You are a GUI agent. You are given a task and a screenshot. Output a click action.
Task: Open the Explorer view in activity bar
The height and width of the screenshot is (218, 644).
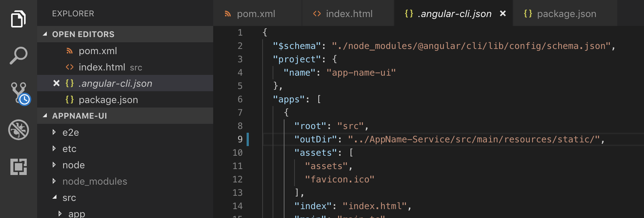[x=18, y=19]
